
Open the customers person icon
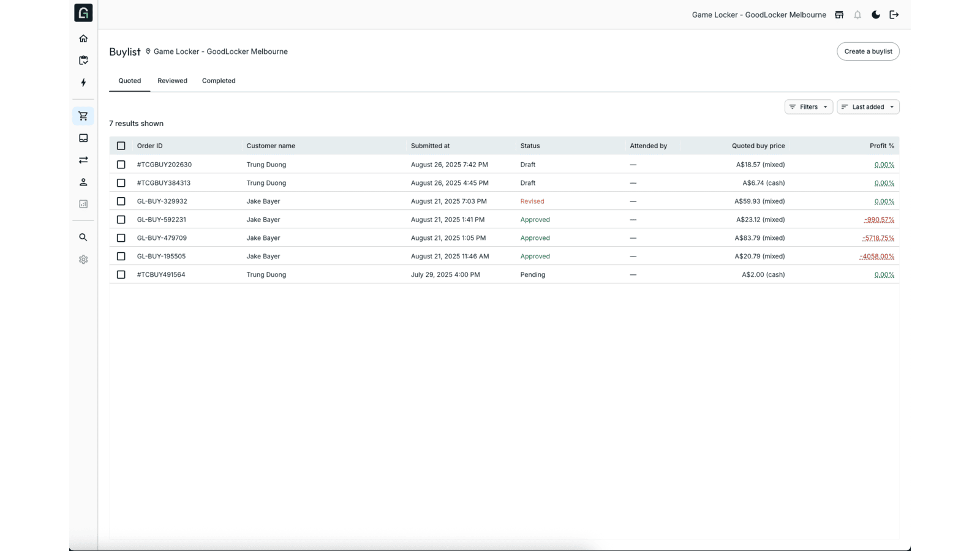click(83, 182)
